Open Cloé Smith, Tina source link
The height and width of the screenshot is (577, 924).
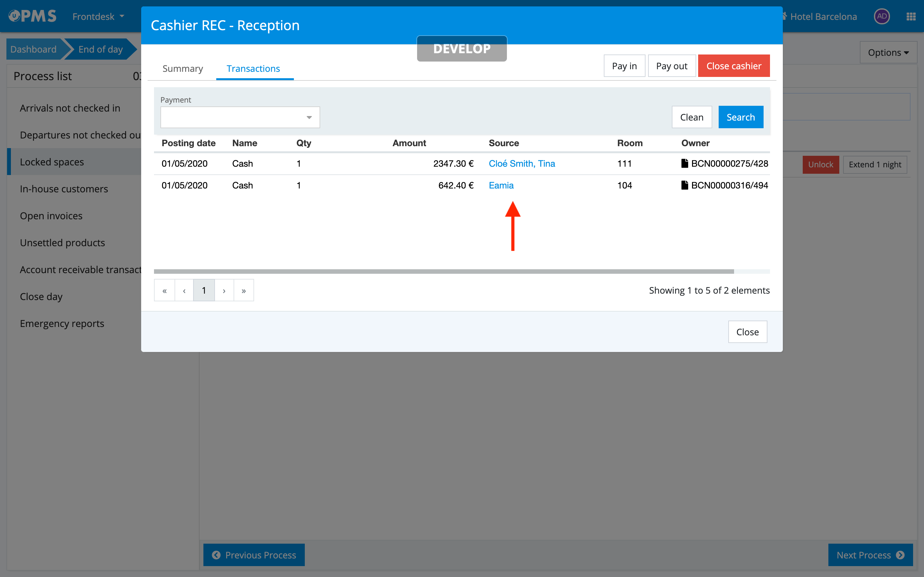[x=522, y=164]
